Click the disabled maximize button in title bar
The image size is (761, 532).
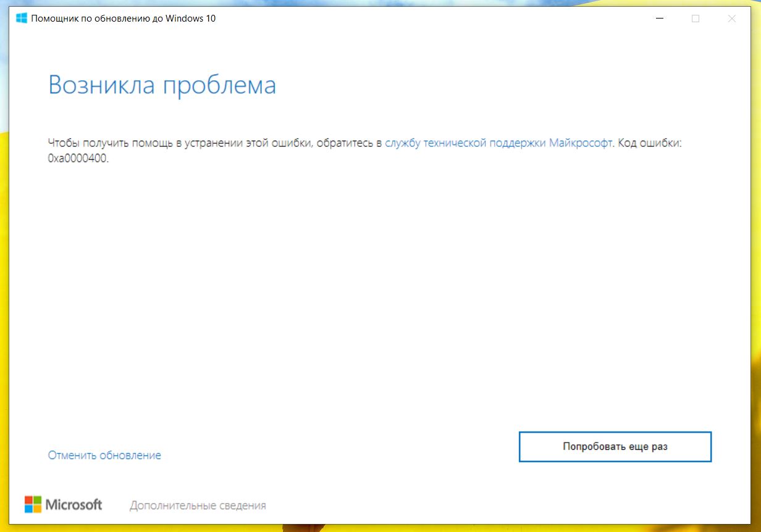tap(696, 19)
